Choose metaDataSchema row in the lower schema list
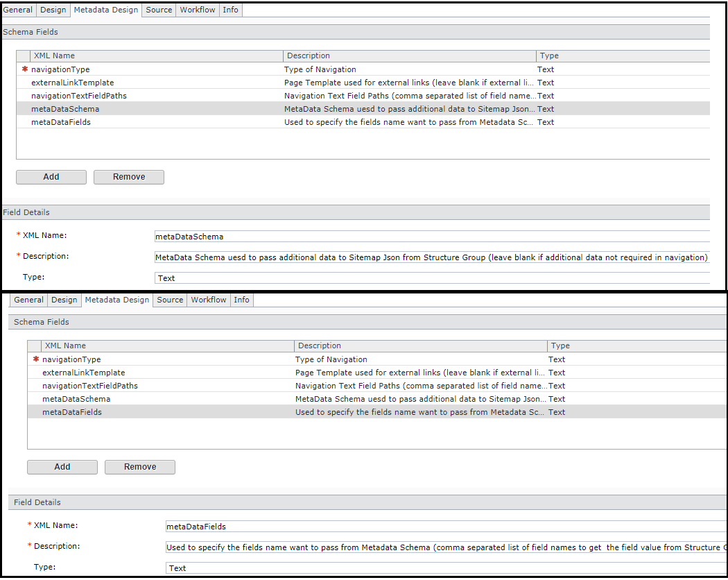The height and width of the screenshot is (580, 728). coord(76,399)
